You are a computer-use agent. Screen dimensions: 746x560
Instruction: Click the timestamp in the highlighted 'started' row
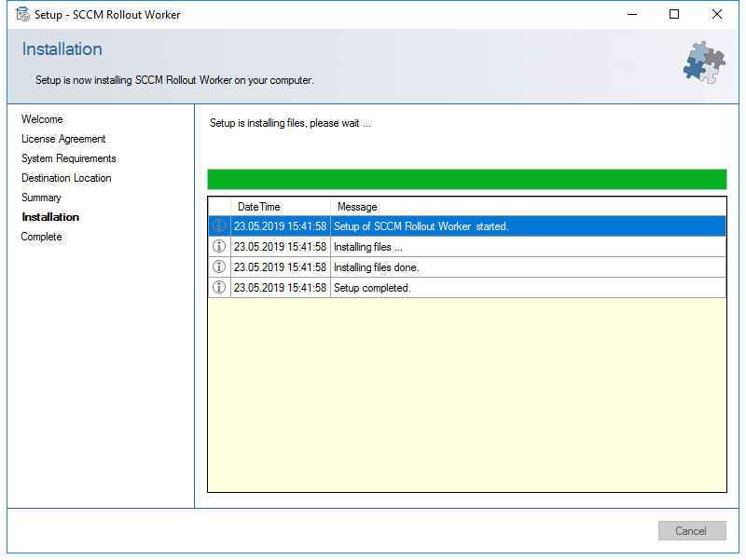(x=281, y=226)
